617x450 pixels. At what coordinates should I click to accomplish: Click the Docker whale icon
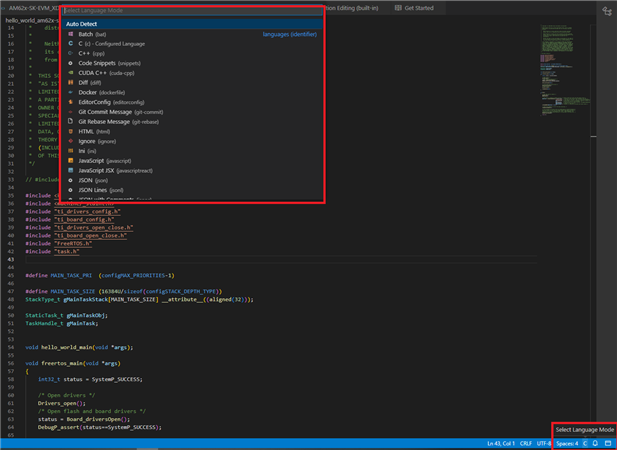pyautogui.click(x=70, y=92)
